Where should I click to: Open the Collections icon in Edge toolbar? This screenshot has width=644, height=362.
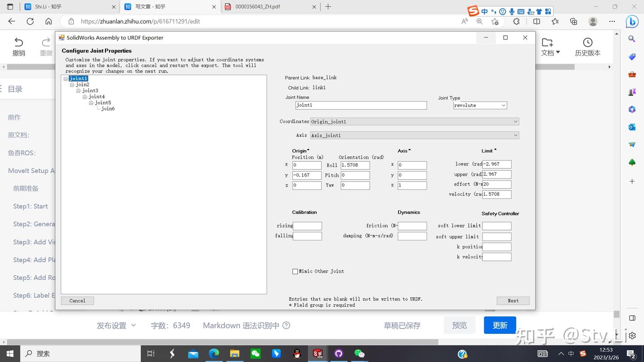(574, 21)
